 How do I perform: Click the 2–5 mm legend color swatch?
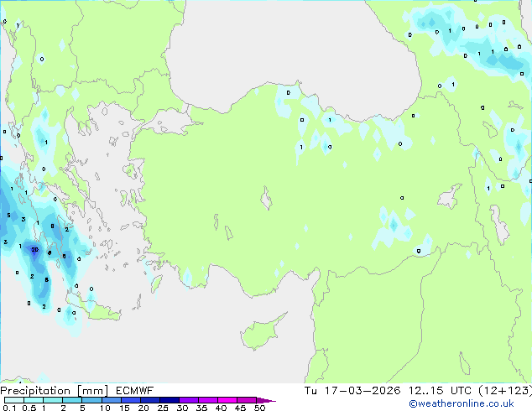click(72, 400)
